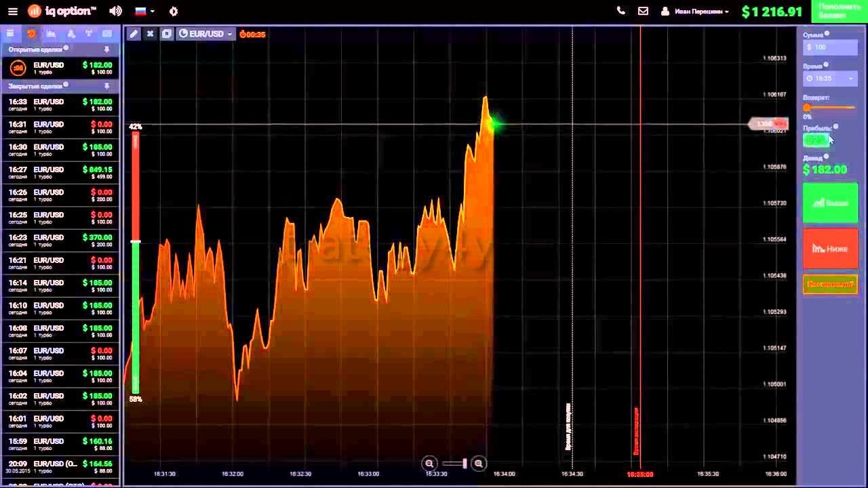Open the 16:35 expiration time dropdown

click(830, 79)
